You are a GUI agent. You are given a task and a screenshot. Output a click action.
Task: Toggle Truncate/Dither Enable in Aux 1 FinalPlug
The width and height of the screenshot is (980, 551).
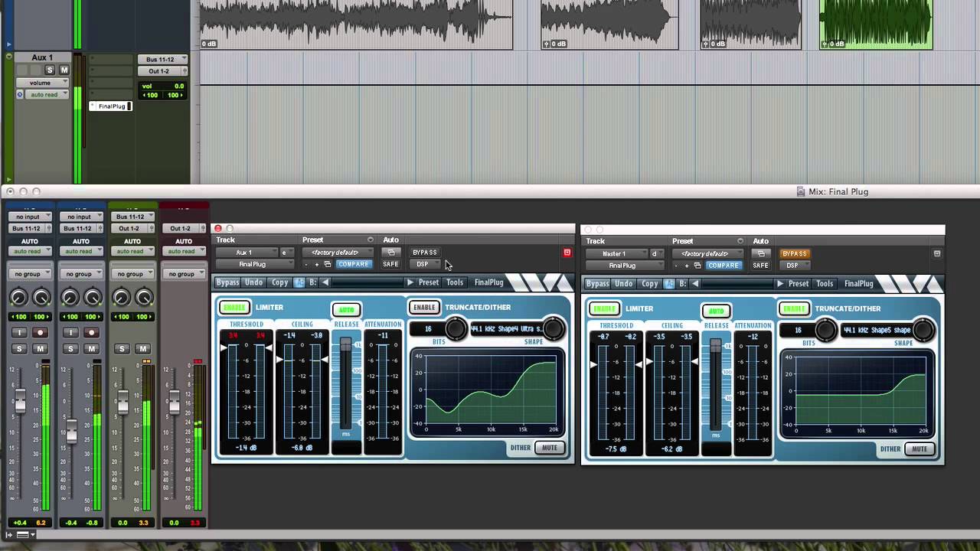point(423,308)
